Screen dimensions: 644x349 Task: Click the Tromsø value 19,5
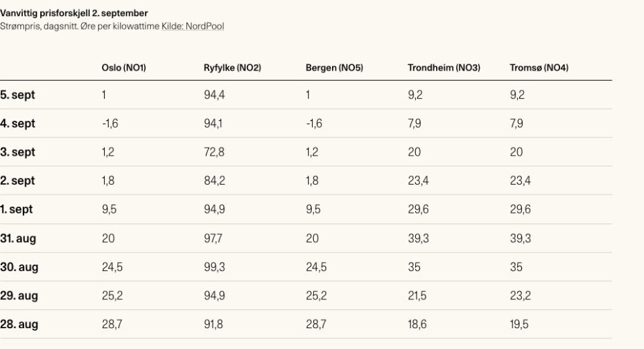(519, 324)
